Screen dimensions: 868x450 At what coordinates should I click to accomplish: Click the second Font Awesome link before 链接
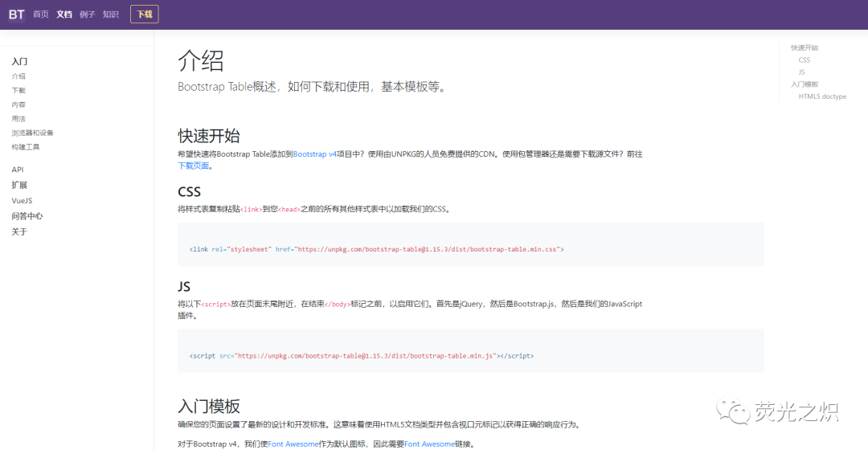click(429, 444)
